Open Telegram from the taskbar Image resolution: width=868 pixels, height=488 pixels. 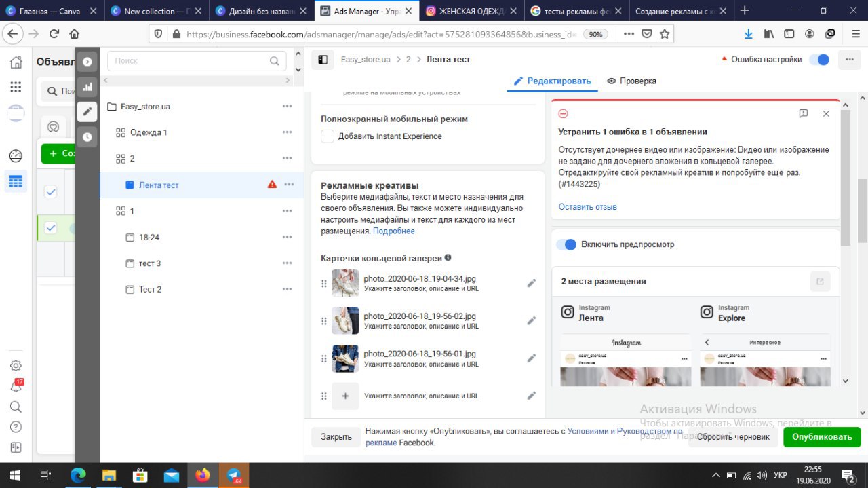234,475
